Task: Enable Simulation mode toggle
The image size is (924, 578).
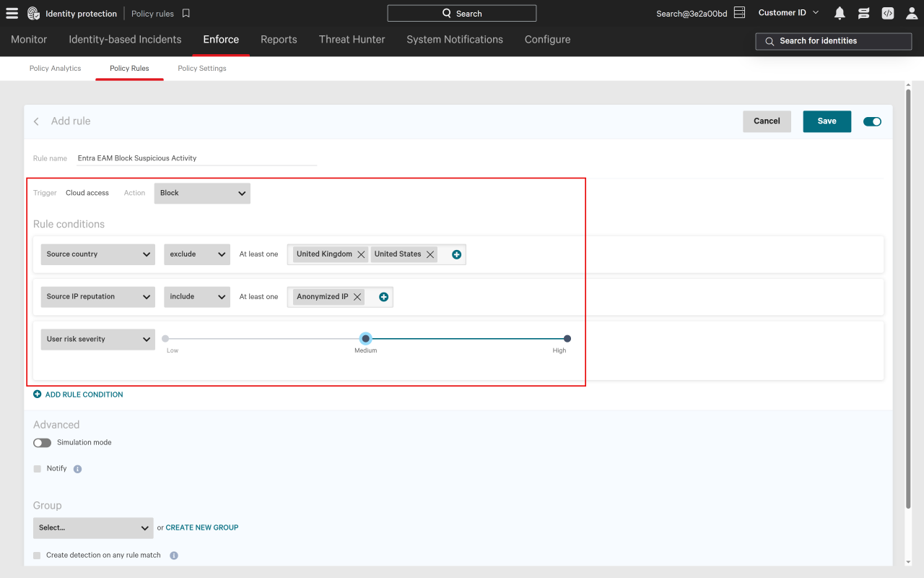Action: click(42, 443)
